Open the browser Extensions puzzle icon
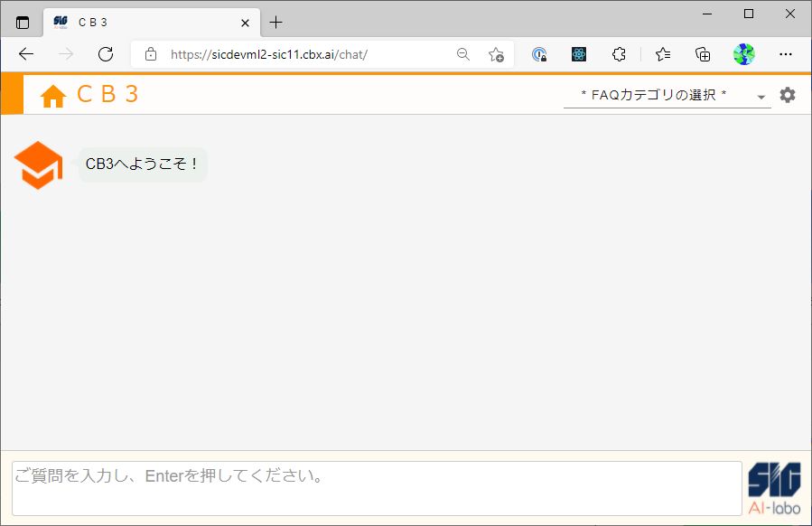This screenshot has height=526, width=812. tap(619, 54)
